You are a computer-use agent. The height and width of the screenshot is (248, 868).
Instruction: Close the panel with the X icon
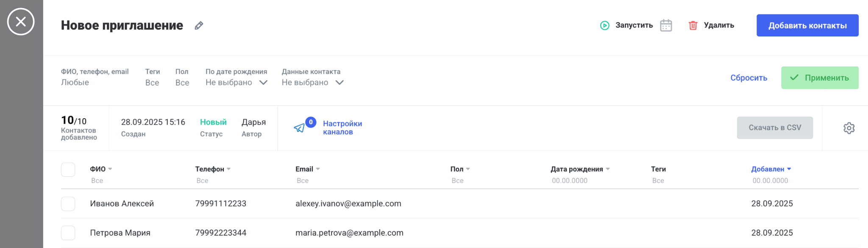(21, 22)
